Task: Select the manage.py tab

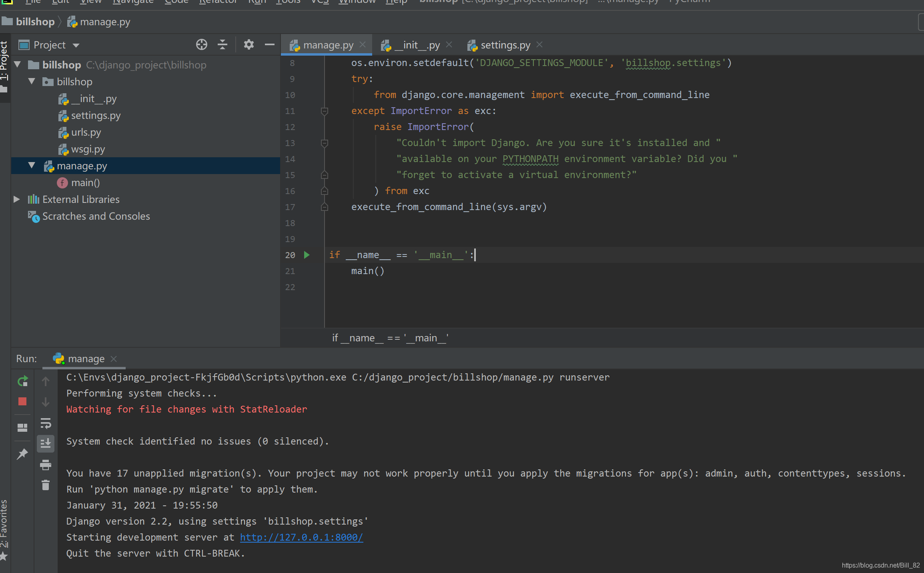Action: [326, 44]
